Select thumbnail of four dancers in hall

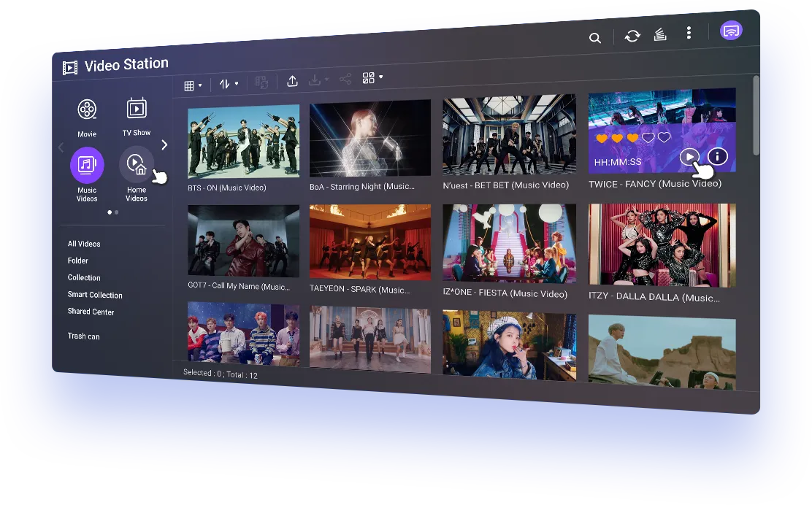[369, 339]
